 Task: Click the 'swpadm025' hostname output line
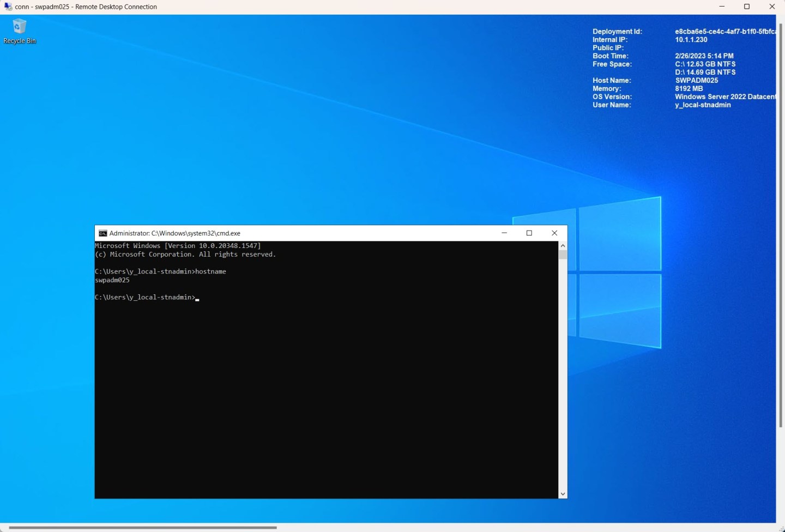tap(112, 280)
